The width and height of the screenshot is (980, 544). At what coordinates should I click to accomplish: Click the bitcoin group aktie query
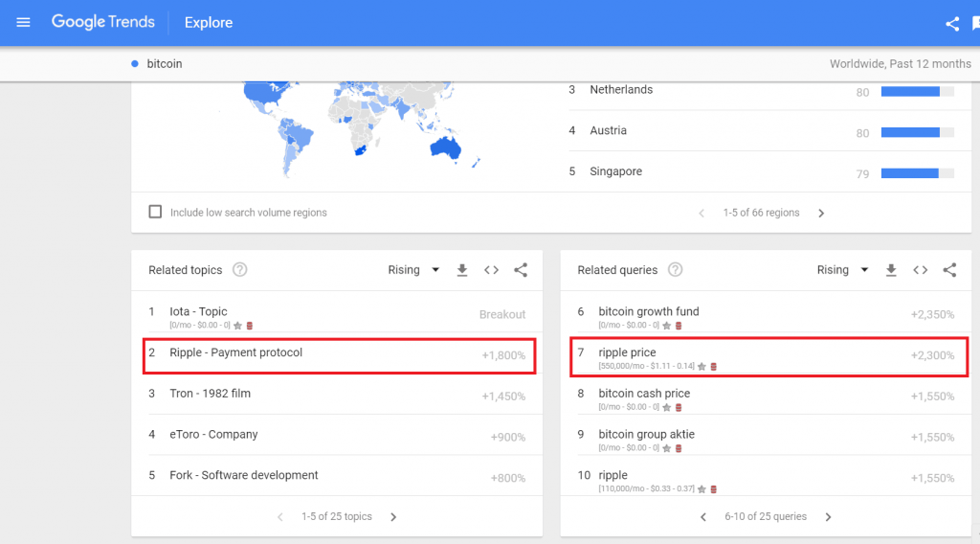pos(646,435)
